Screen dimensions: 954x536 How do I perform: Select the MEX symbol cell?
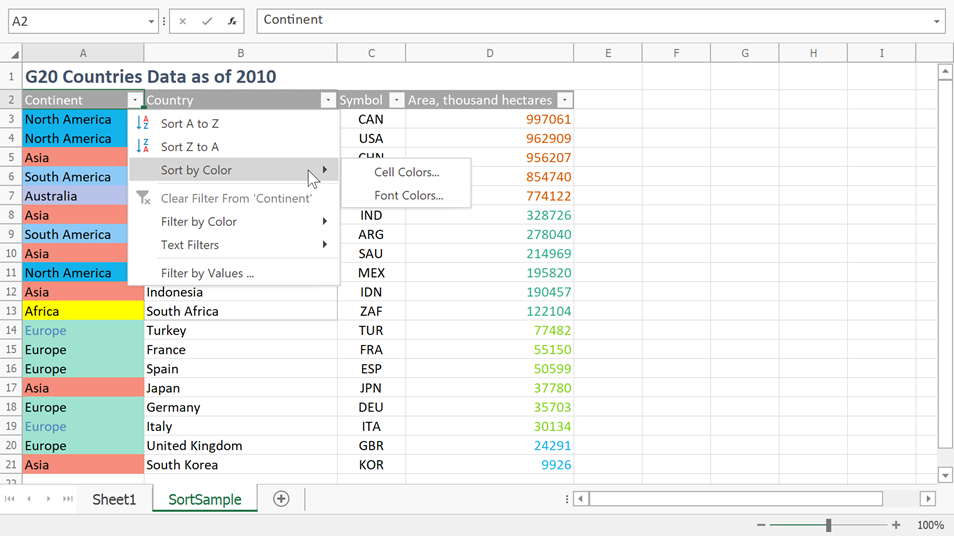tap(371, 273)
